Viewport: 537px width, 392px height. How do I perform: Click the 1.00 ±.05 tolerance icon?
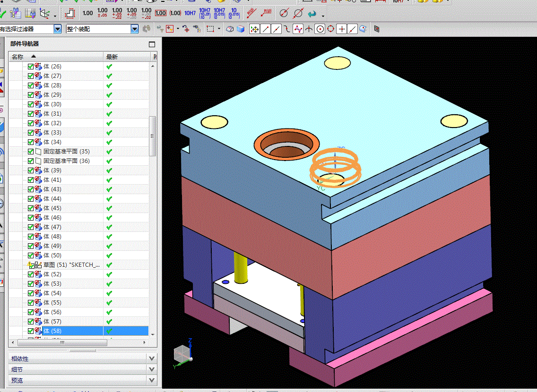[102, 13]
